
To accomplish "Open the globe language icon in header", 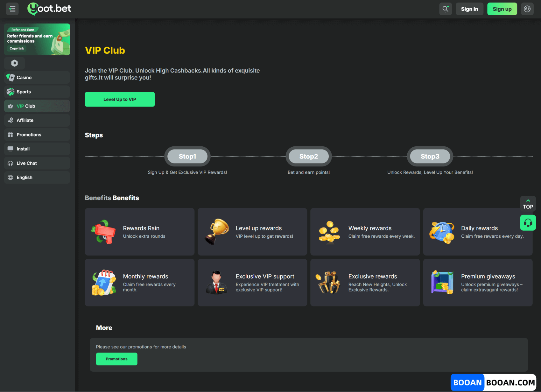I will [527, 9].
